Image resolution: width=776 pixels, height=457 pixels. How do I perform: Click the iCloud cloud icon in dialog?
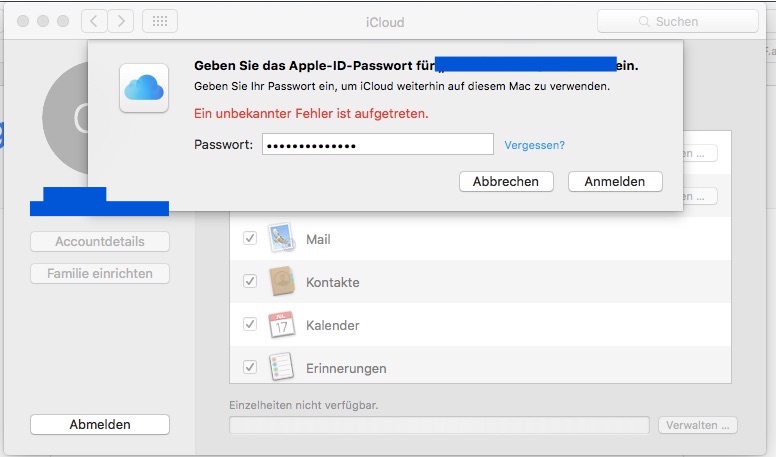coord(144,87)
